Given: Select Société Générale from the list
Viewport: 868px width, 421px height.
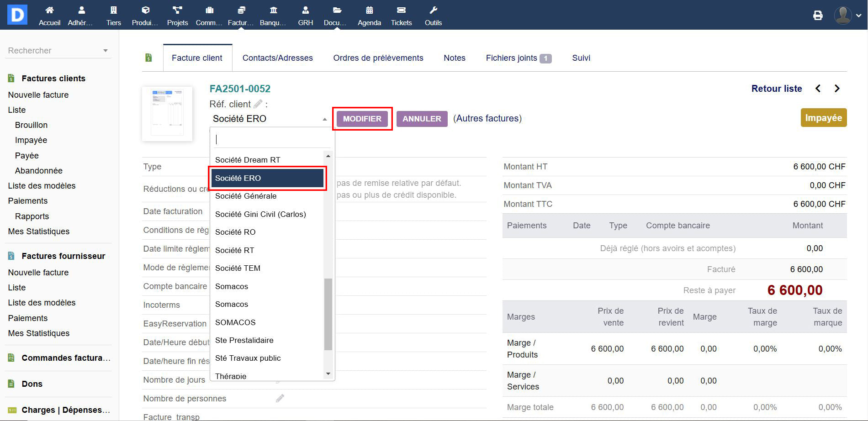Looking at the screenshot, I should pyautogui.click(x=246, y=196).
